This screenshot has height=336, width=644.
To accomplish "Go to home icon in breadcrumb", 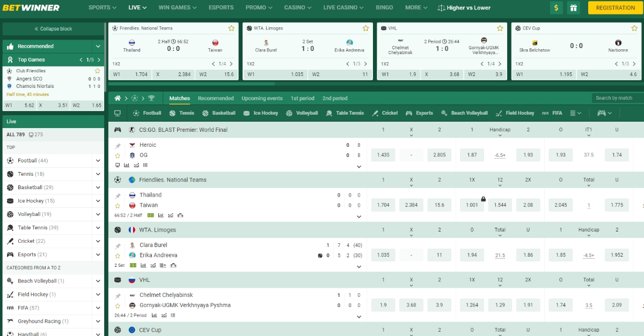I will coord(118,98).
